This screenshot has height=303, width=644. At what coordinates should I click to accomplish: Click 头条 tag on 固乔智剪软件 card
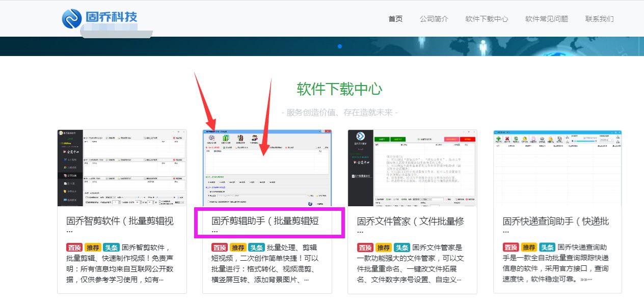tap(111, 247)
